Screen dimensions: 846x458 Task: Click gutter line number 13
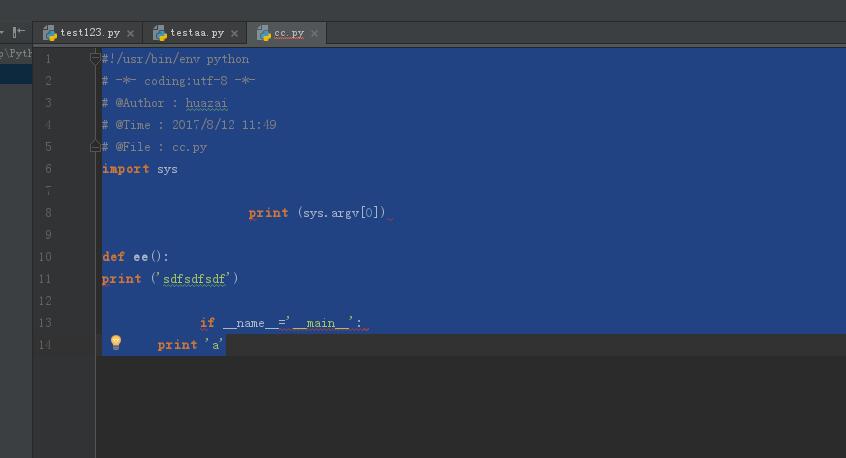tap(45, 323)
